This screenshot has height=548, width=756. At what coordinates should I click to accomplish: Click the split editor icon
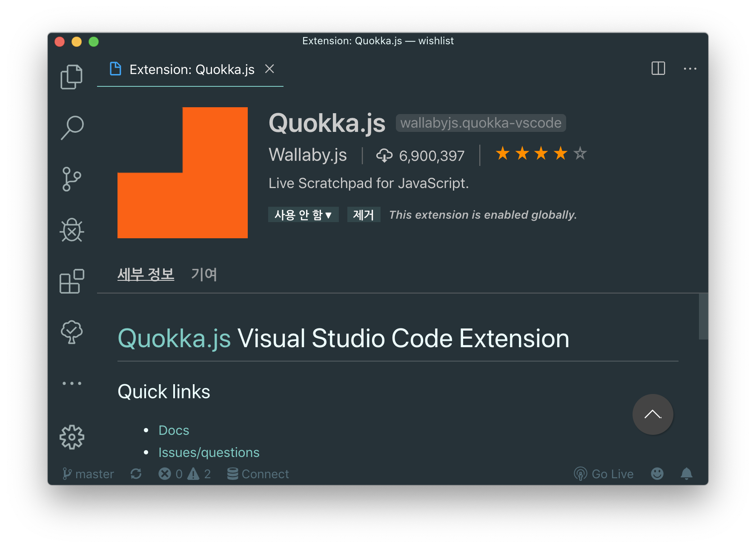[658, 68]
